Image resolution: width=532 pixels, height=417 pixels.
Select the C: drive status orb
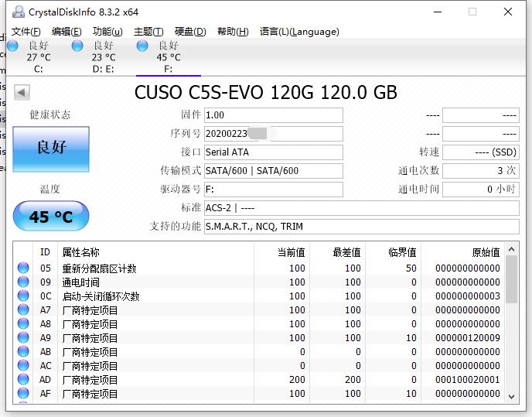click(x=12, y=46)
